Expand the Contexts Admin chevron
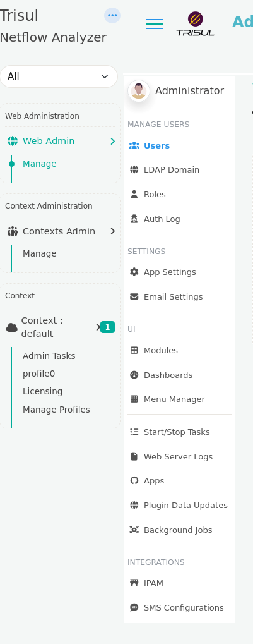This screenshot has width=253, height=644. pos(113,231)
